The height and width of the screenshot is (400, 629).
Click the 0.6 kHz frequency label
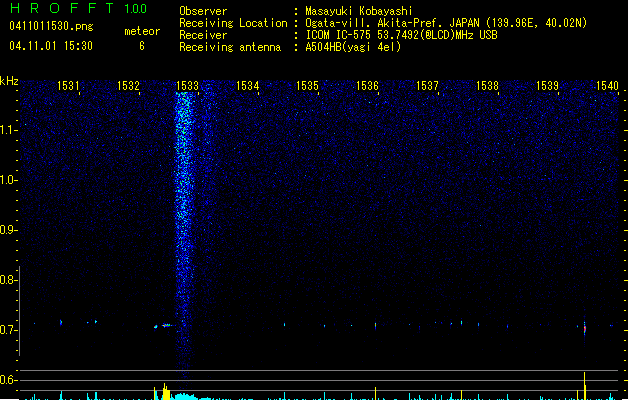8,380
